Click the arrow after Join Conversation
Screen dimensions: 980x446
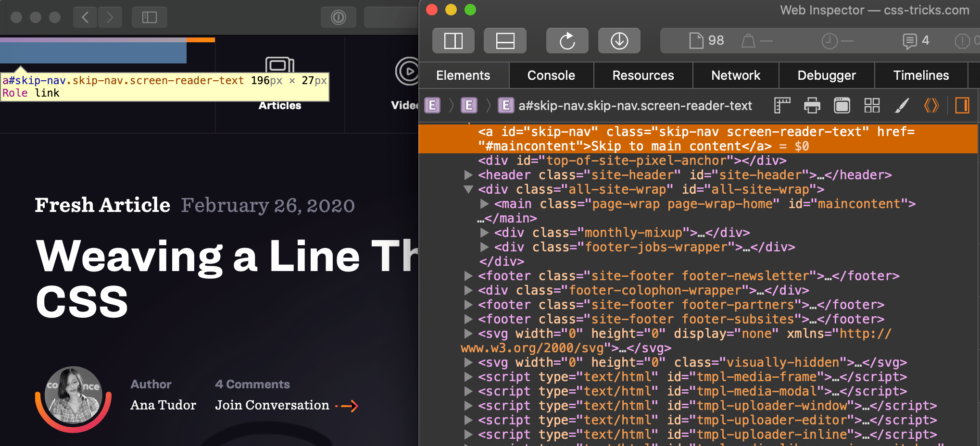tap(347, 406)
